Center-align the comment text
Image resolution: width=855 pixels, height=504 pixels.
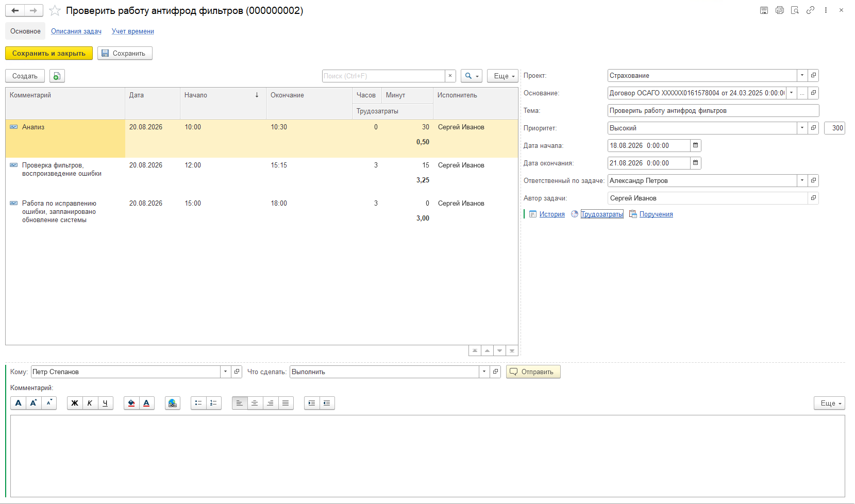pyautogui.click(x=255, y=403)
